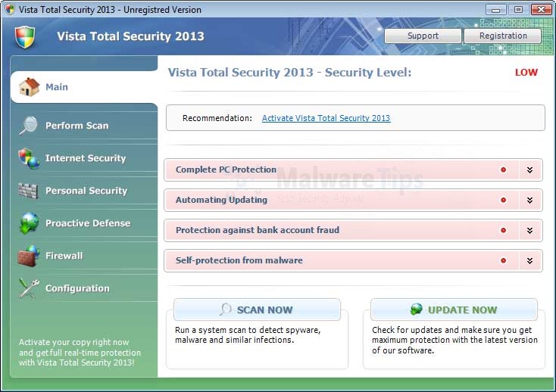Click the Internet Security shield globe icon

(29, 158)
